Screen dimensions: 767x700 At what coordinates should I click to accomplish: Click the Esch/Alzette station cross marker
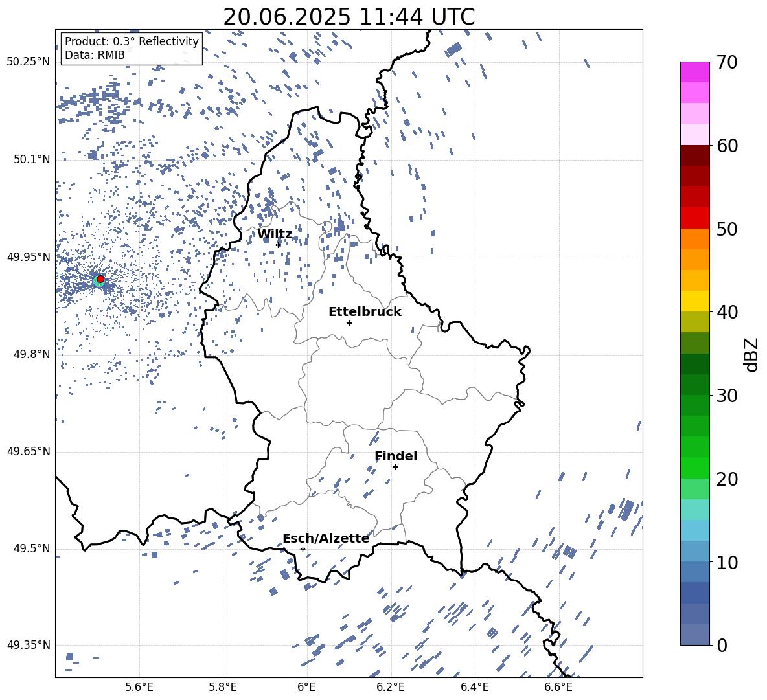click(x=303, y=549)
